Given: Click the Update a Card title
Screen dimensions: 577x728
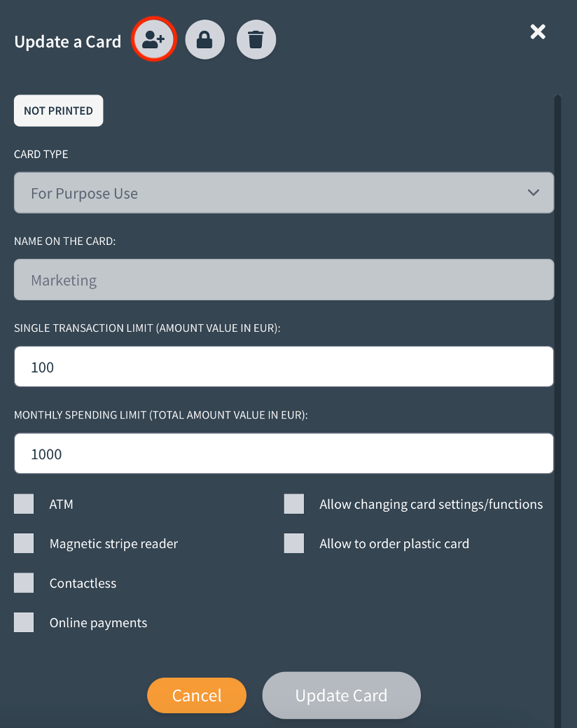Looking at the screenshot, I should click(68, 42).
